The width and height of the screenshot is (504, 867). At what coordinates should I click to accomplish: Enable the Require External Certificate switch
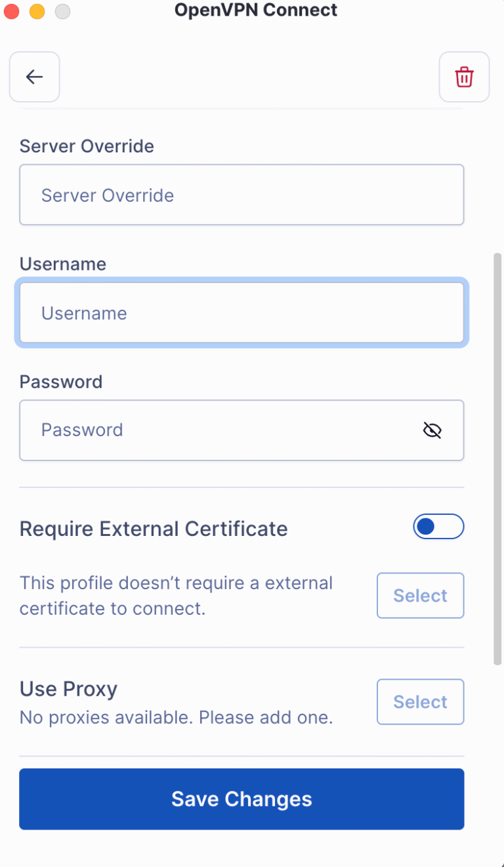[x=438, y=526]
